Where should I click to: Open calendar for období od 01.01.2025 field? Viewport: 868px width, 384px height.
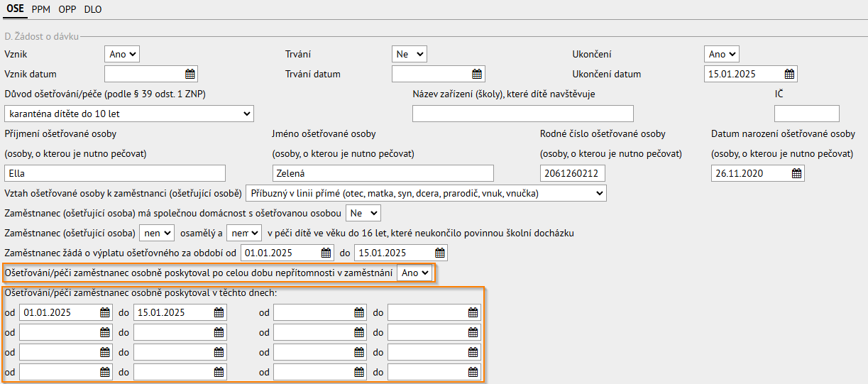[326, 253]
